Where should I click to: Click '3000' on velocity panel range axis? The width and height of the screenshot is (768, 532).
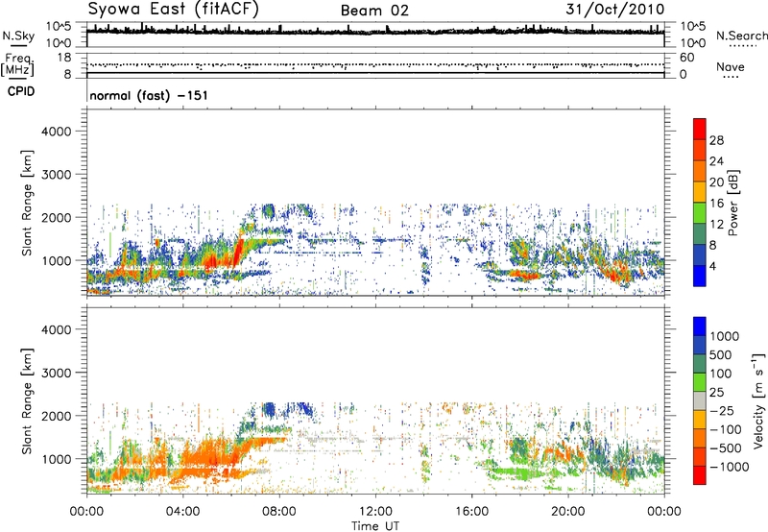click(x=57, y=373)
